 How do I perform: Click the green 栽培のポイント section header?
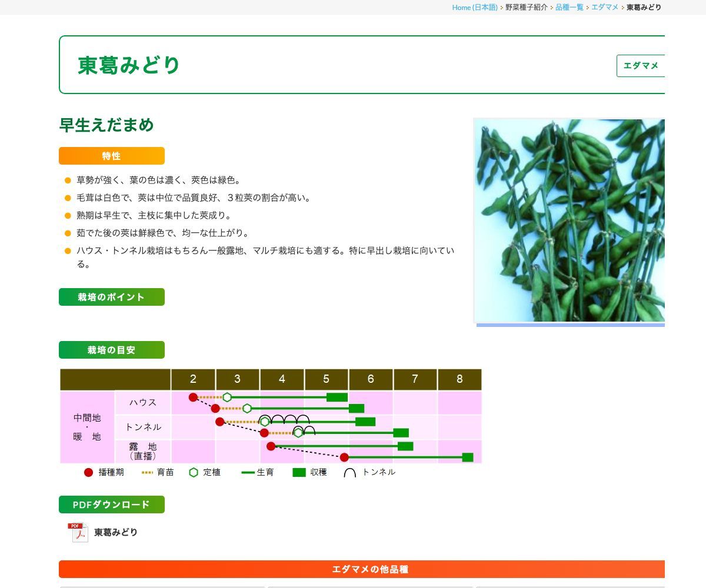pyautogui.click(x=111, y=297)
